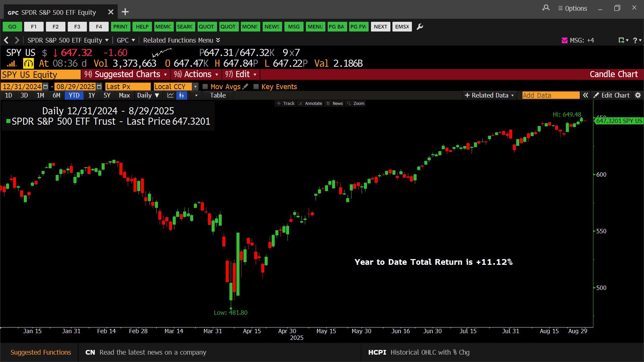
Task: Enable the Mov Avgs checkbox
Action: [205, 87]
